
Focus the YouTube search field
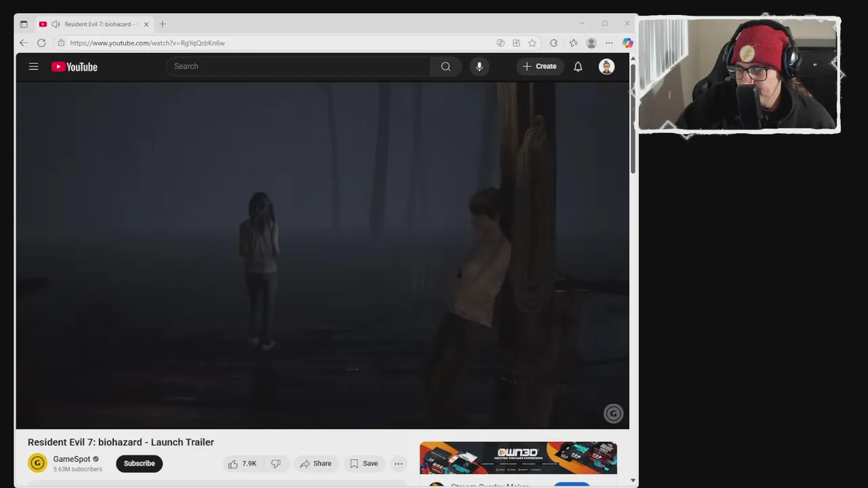click(x=298, y=66)
